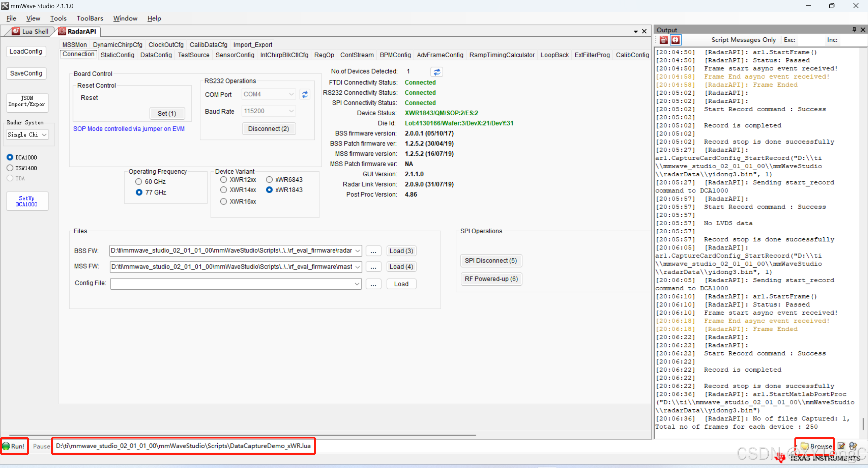Click the edit script icon beside Browse

(841, 446)
